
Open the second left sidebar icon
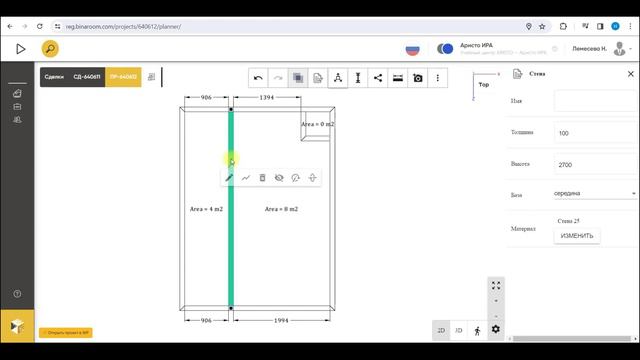[17, 107]
